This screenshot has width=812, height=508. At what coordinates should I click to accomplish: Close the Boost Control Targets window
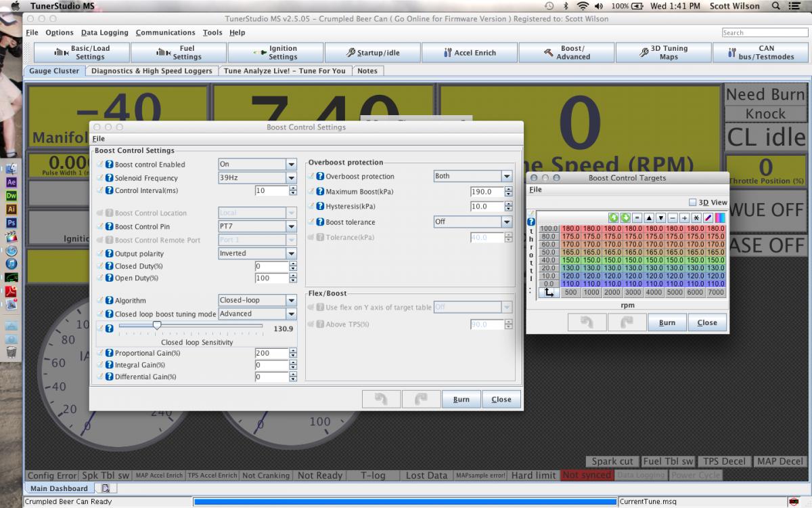(706, 322)
